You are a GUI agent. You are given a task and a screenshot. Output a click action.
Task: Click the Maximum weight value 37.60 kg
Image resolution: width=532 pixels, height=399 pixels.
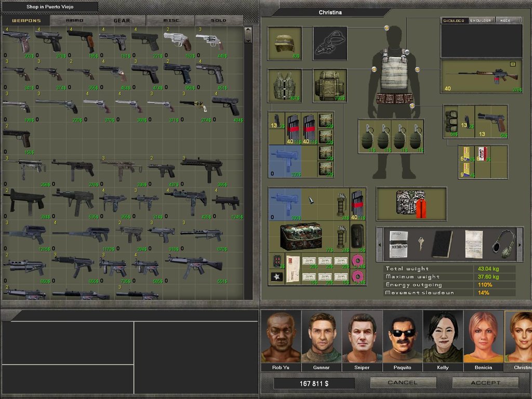click(x=488, y=277)
